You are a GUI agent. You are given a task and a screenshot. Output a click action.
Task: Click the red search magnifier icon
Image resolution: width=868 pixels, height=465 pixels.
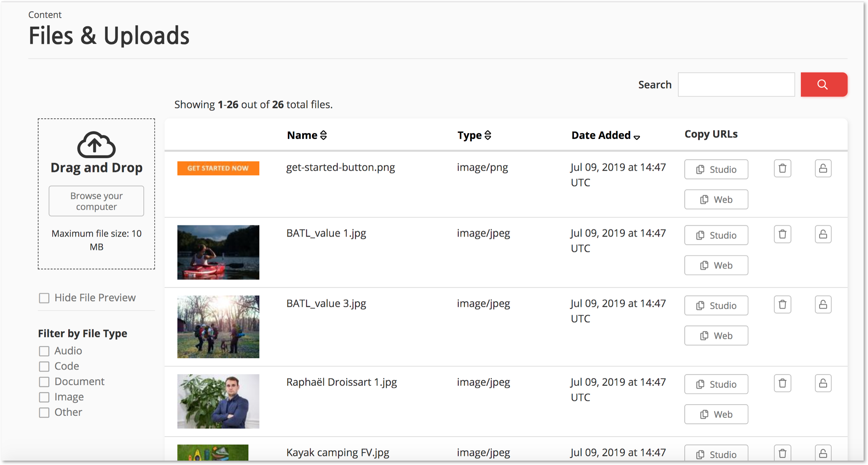823,84
